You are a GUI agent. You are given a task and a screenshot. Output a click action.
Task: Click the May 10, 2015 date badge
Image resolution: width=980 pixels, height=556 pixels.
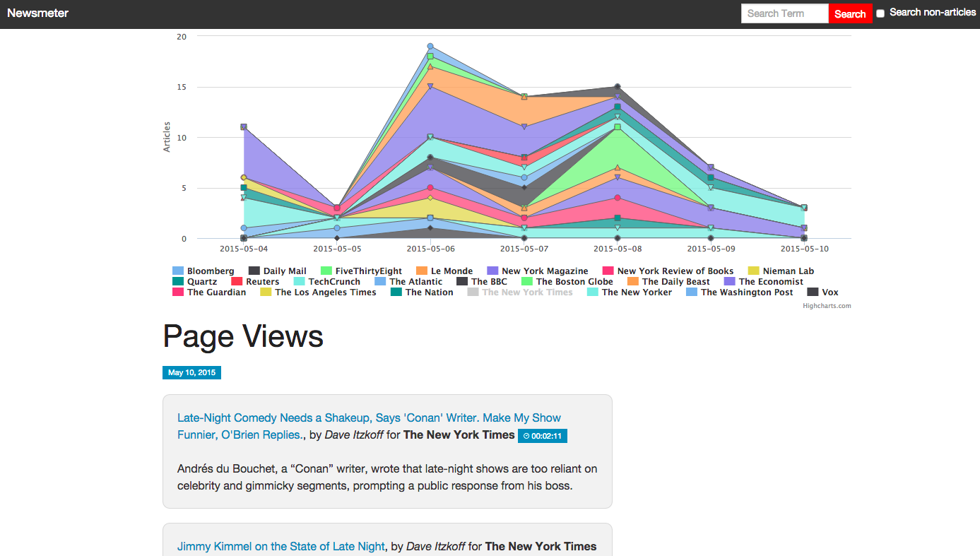click(x=191, y=373)
